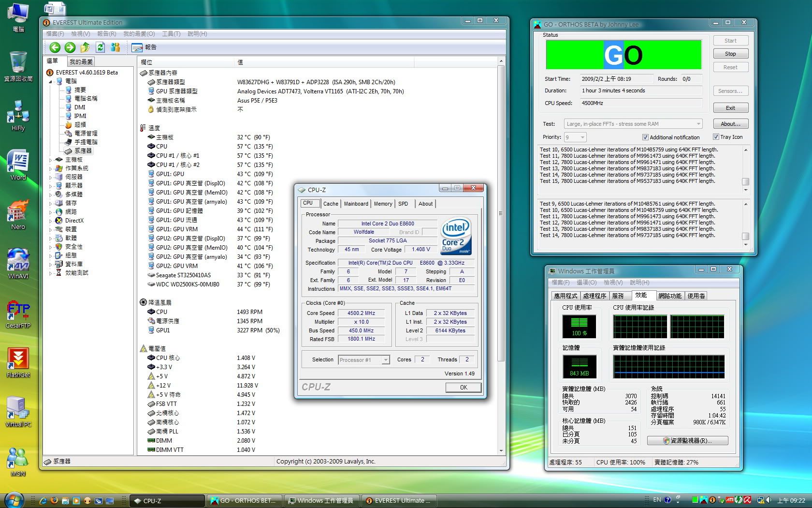Open the EVEREST 工具(T) menu

(171, 34)
